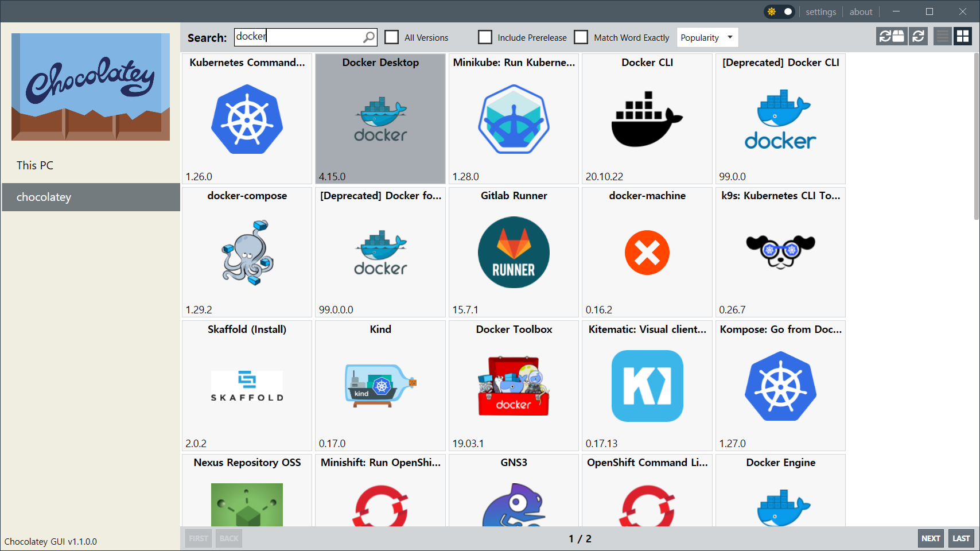Screen dimensions: 980x551
Task: Click Docker CLI version 20.10.22
Action: [604, 177]
